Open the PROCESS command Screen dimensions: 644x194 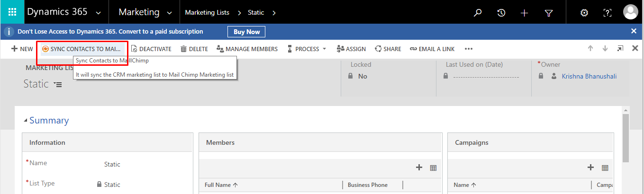pos(303,49)
